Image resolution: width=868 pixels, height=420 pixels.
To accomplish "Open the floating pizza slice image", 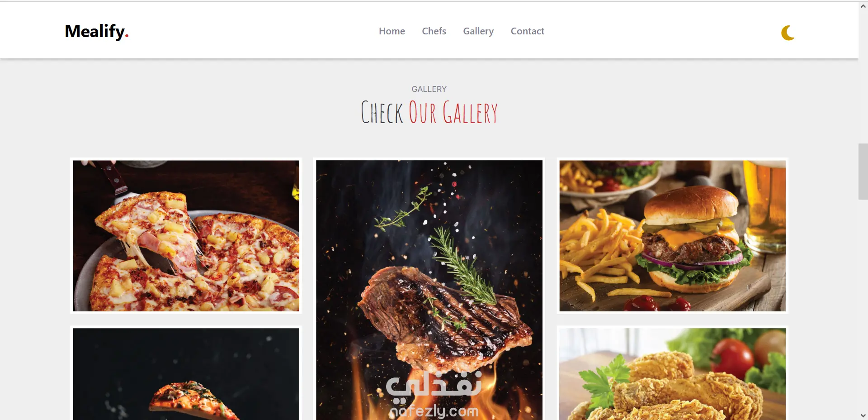I will pos(186,374).
